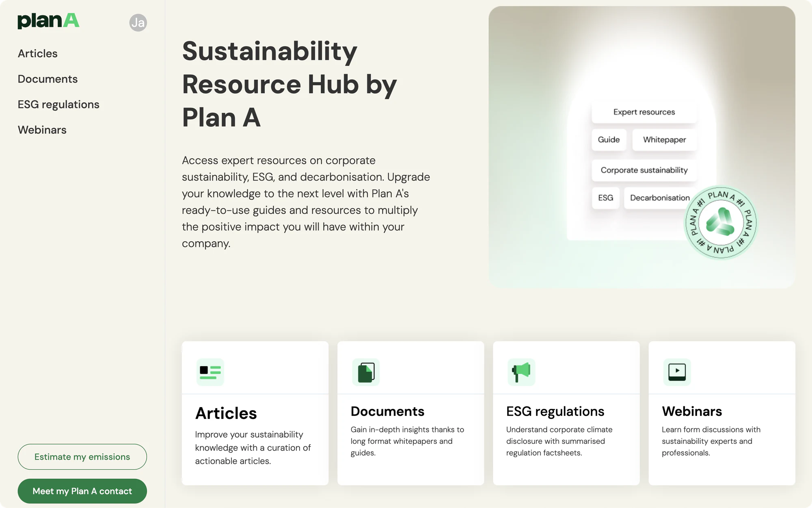812x508 pixels.
Task: Go to ESG regulations in sidebar
Action: pos(58,104)
